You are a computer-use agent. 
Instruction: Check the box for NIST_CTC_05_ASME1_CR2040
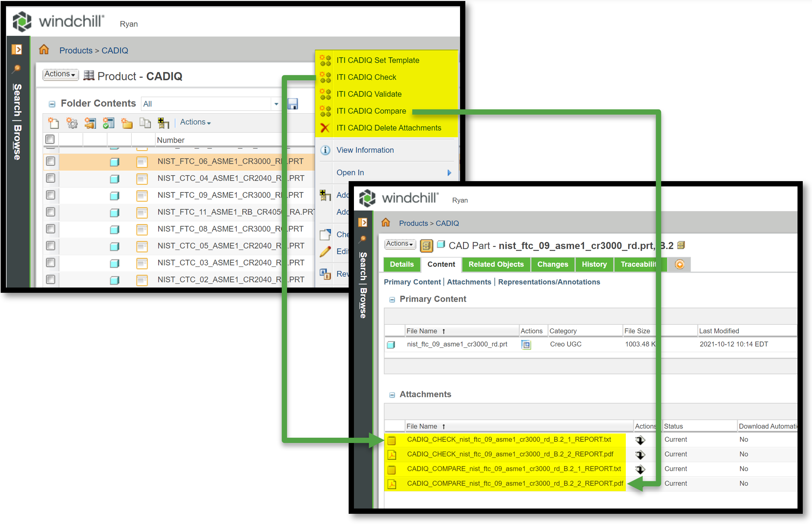click(50, 246)
